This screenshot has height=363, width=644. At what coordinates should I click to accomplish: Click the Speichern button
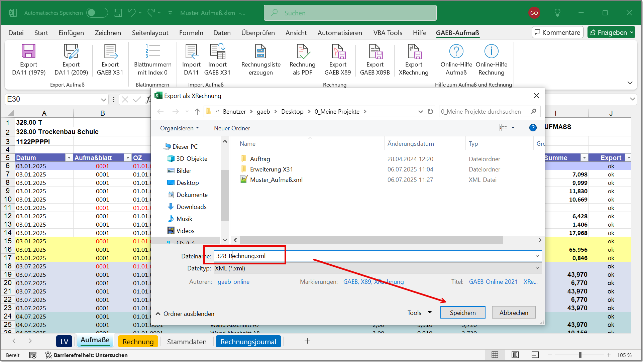(x=463, y=313)
